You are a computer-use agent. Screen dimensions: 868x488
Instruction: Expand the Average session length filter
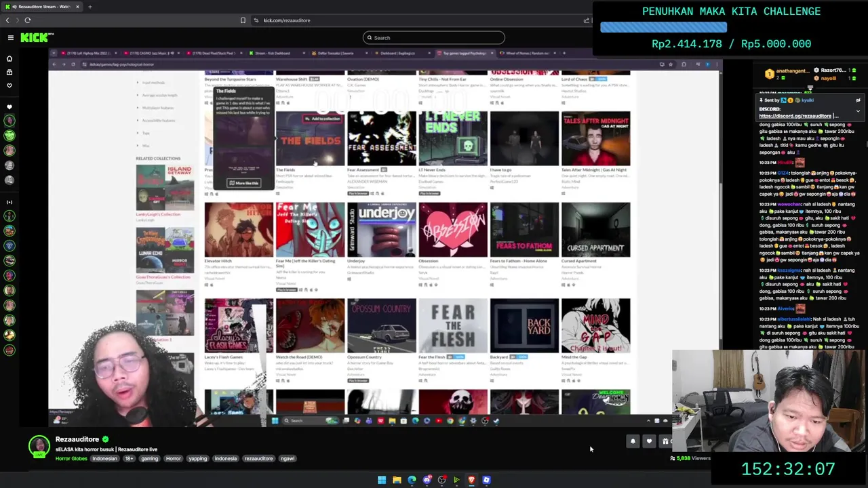[159, 96]
